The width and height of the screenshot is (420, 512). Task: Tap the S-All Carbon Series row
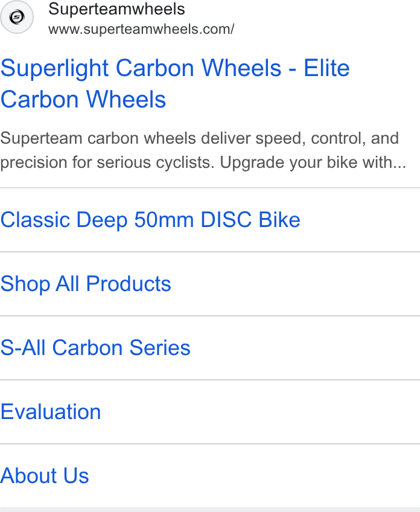210,348
